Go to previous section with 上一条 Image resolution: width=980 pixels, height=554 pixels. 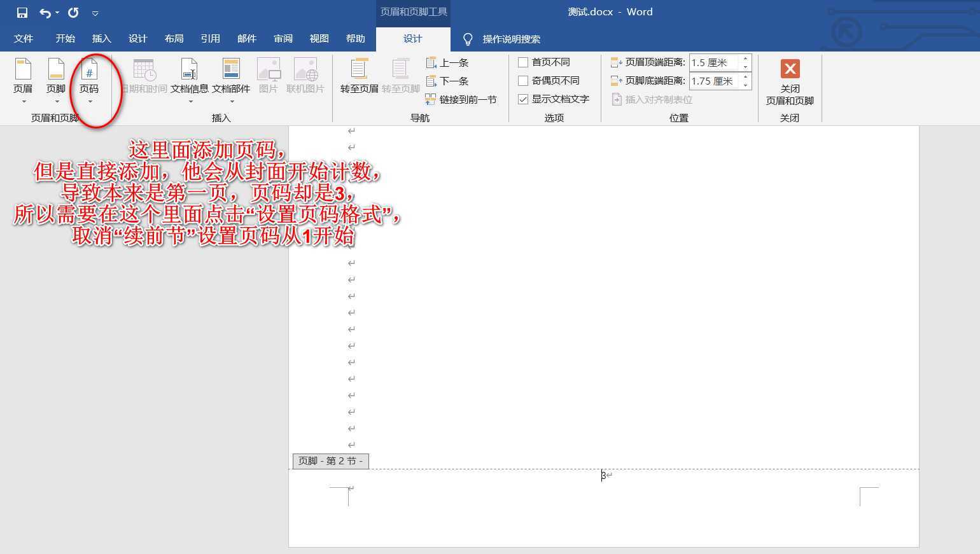coord(447,63)
